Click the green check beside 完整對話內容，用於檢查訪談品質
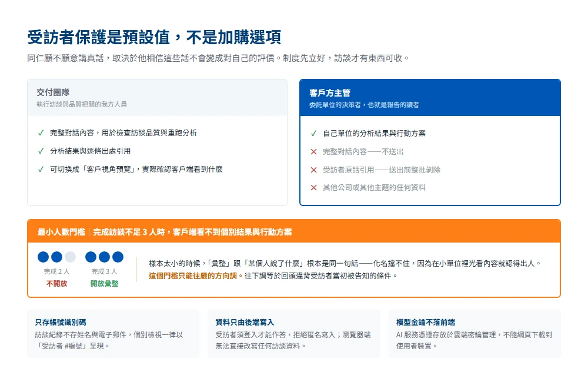This screenshot has width=588, height=365. tap(41, 133)
